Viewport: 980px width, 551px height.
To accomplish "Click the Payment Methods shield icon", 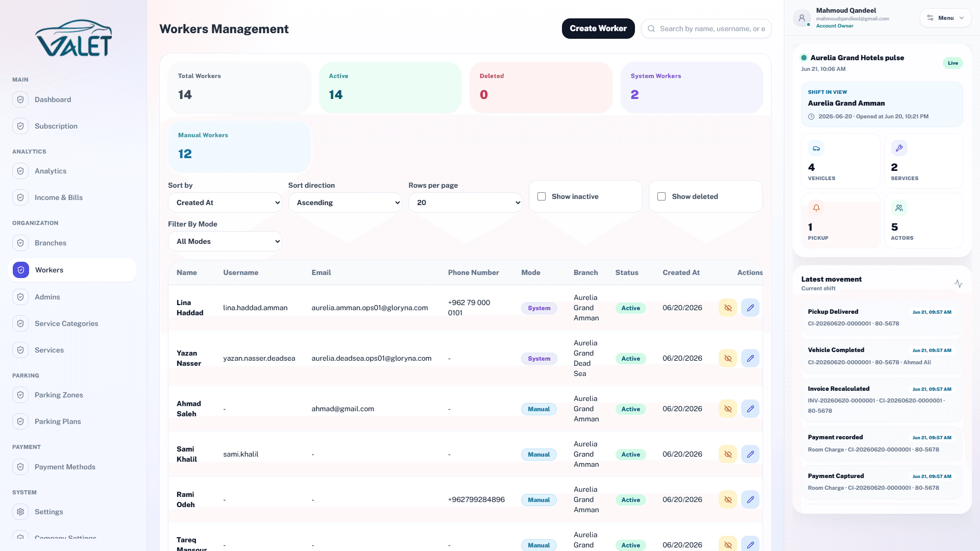I will click(x=20, y=467).
